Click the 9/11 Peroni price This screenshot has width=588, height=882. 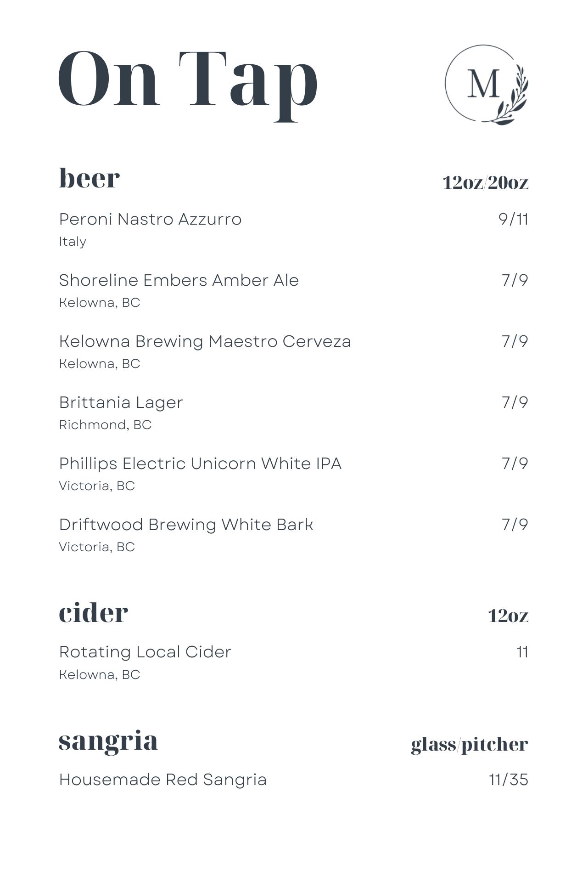coord(513,219)
